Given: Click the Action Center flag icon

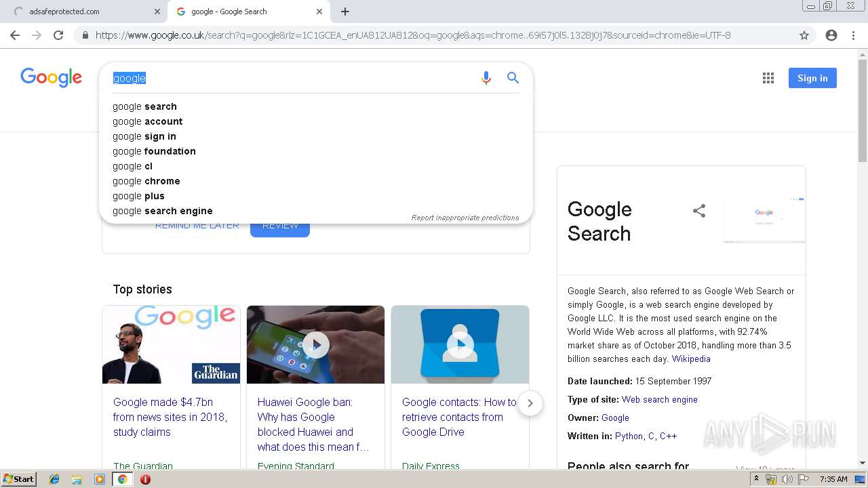Looking at the screenshot, I should (804, 479).
